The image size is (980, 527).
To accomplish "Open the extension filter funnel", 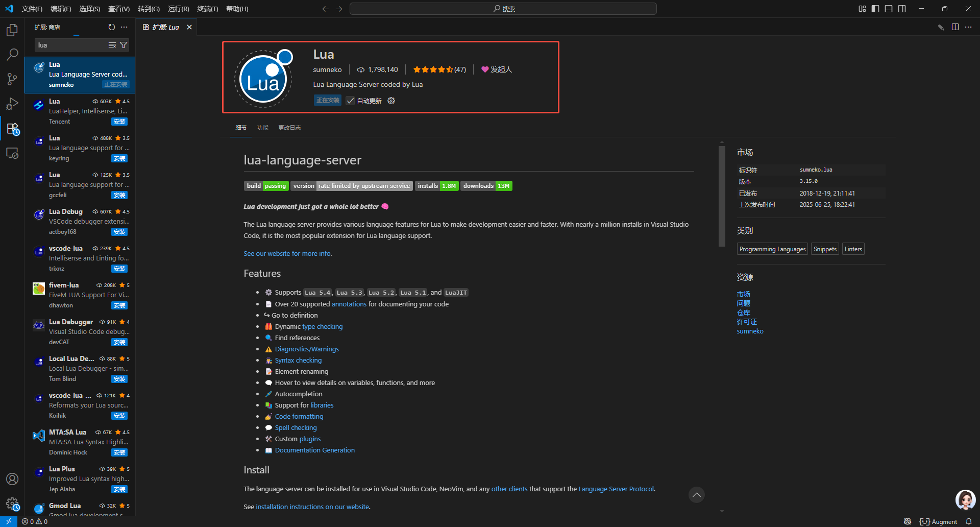I will [124, 45].
